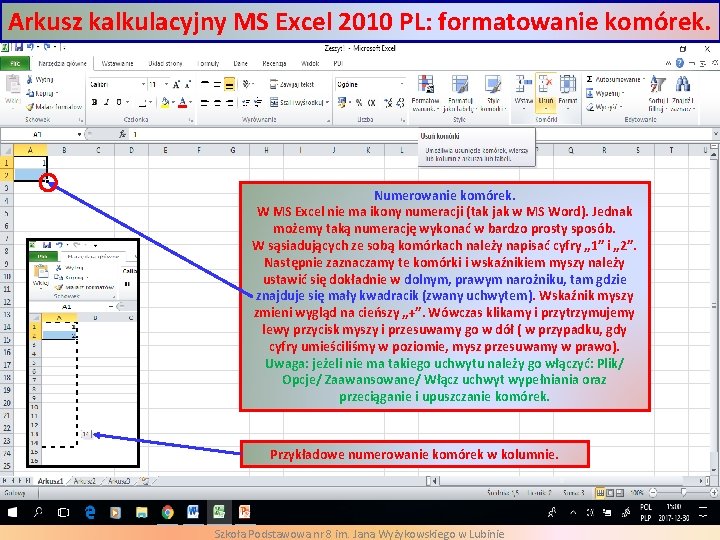Viewport: 720px width, 540px height.
Task: Switch to the Widok tab
Action: click(310, 63)
